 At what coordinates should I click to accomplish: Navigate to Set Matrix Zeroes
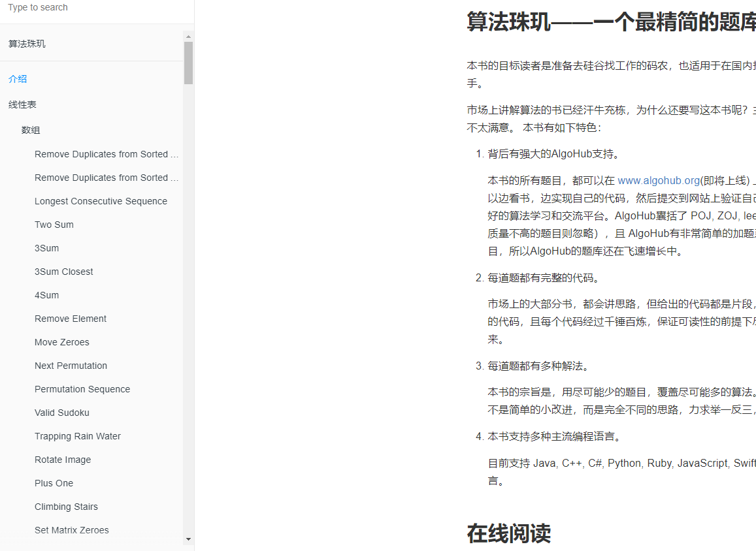pos(72,530)
